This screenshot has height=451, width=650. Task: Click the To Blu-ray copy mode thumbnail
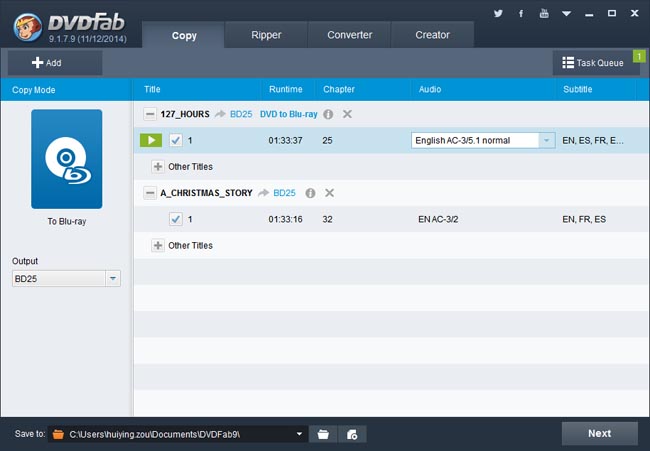click(x=67, y=159)
